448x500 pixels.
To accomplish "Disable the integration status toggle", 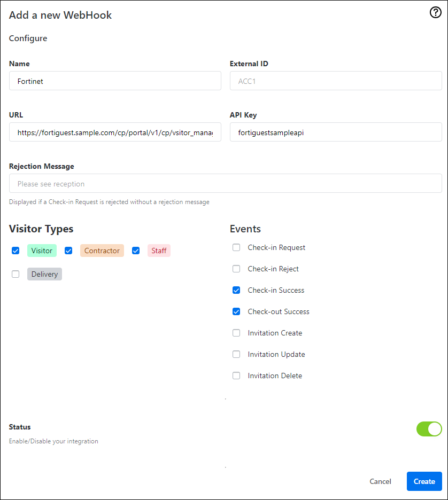I will click(429, 429).
